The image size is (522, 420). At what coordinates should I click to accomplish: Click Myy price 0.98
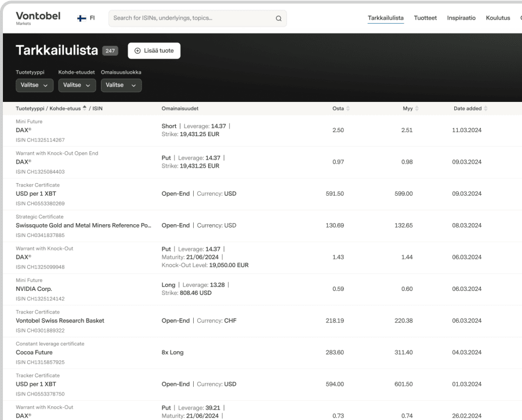coord(407,162)
